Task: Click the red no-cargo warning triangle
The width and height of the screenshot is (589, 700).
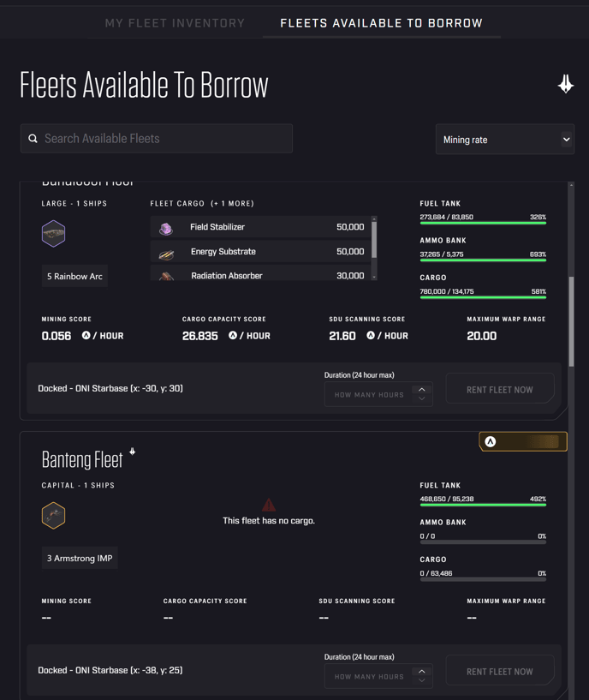Action: pyautogui.click(x=269, y=505)
